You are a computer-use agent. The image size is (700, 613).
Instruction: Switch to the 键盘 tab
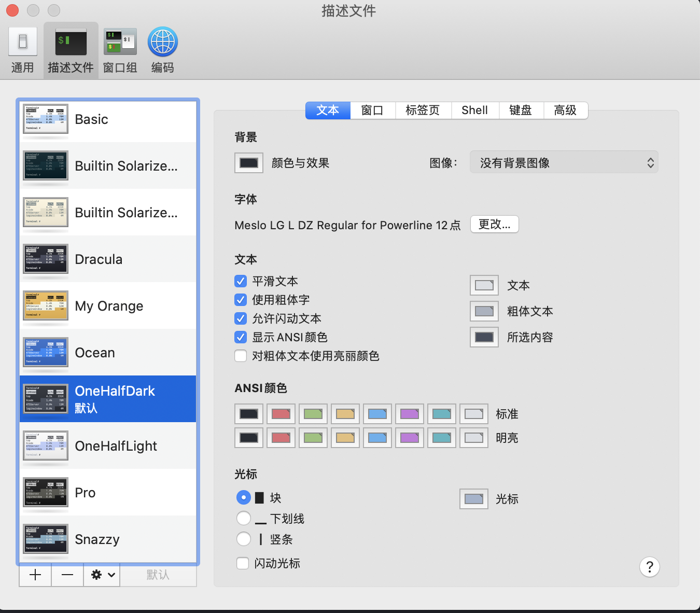[521, 110]
